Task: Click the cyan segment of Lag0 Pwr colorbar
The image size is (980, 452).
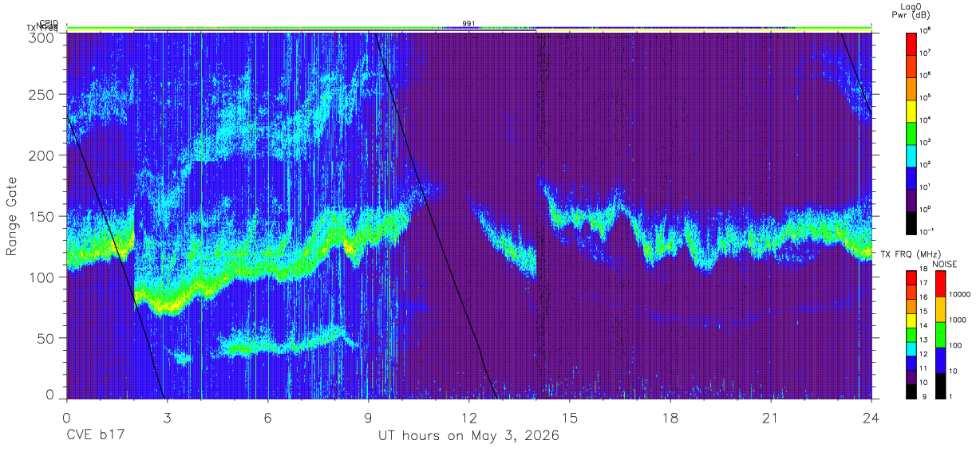Action: (911, 155)
